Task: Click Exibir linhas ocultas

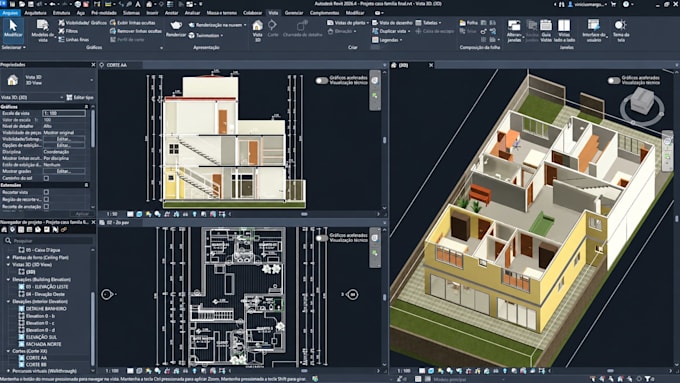Action: pos(132,23)
